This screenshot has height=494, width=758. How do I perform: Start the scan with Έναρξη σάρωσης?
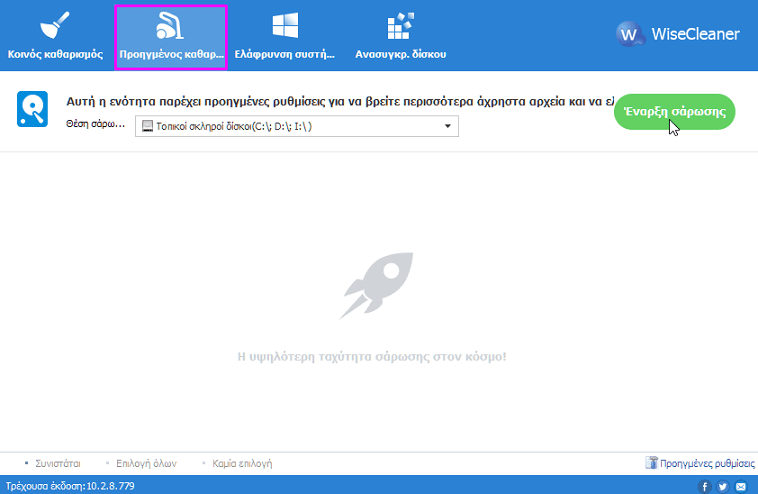674,112
